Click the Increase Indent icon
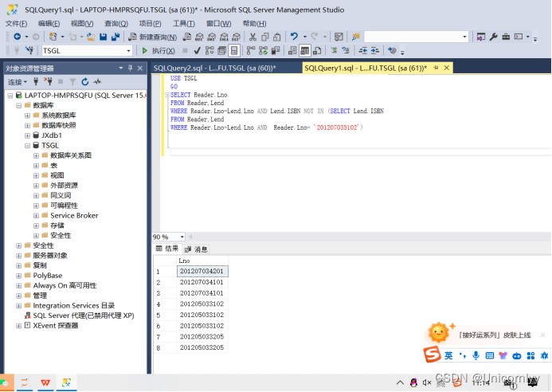This screenshot has width=552, height=392. (x=375, y=51)
